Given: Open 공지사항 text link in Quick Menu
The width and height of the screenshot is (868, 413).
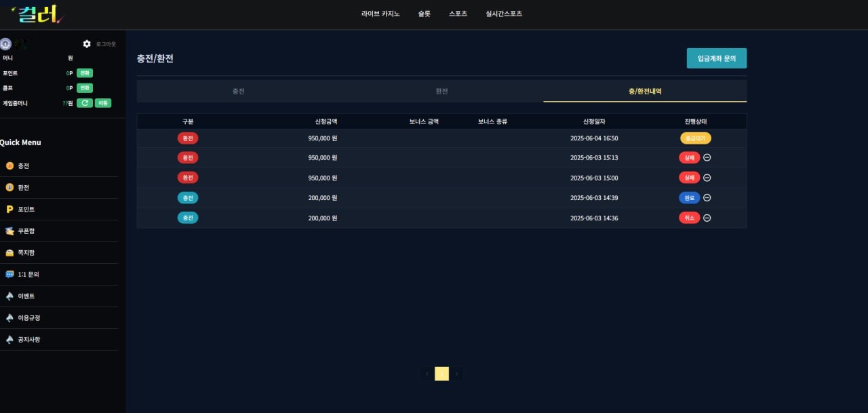Looking at the screenshot, I should [x=29, y=339].
